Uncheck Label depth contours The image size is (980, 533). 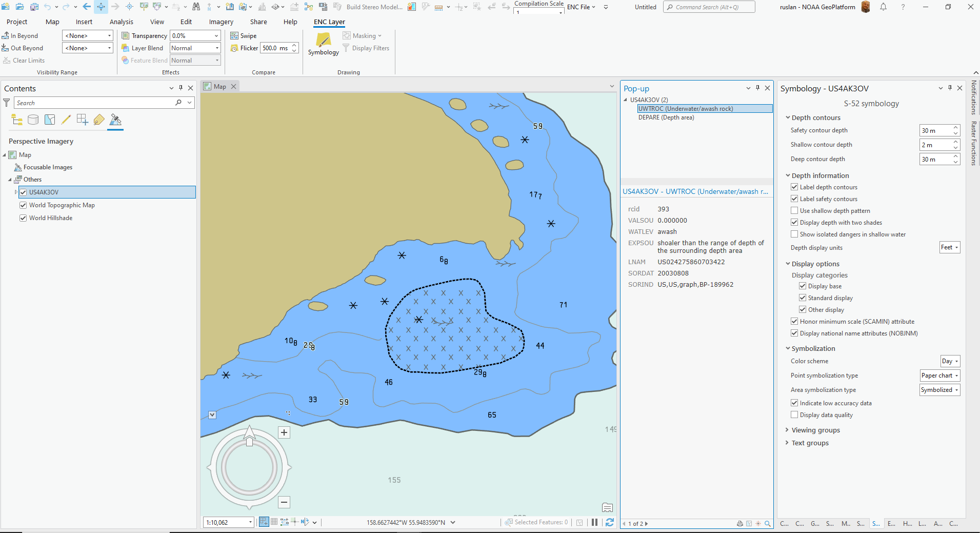pos(794,187)
